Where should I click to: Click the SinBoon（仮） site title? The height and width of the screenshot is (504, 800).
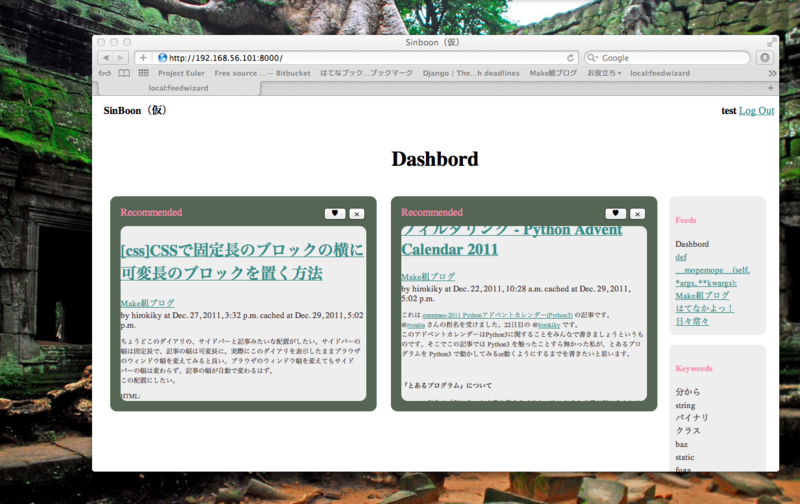135,110
